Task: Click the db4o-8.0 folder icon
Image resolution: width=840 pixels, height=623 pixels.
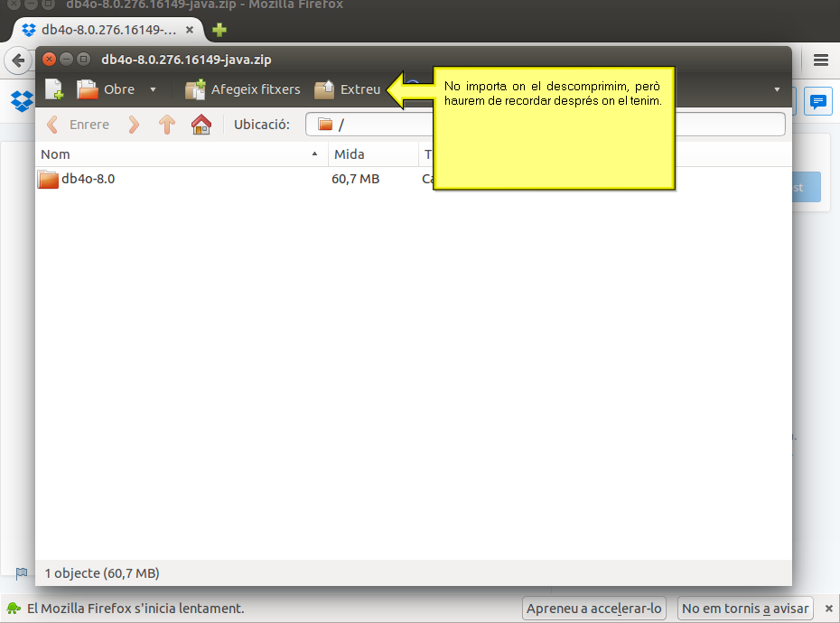Action: click(x=48, y=179)
